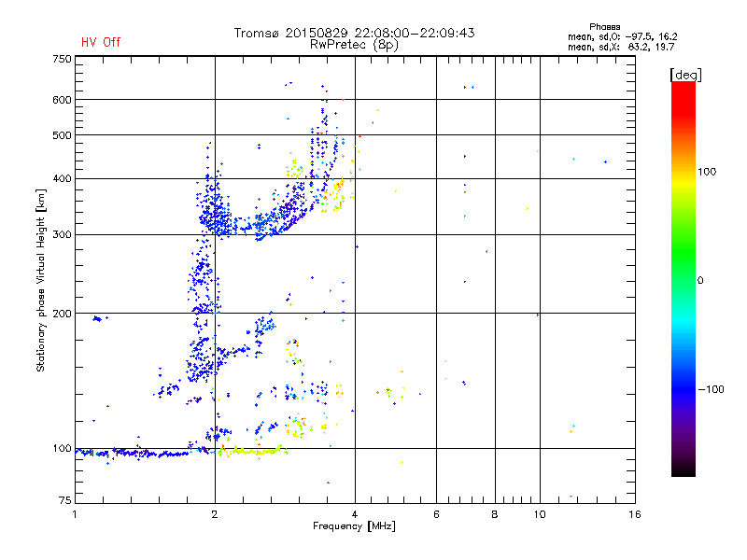The image size is (747, 560).
Task: Click the y-axis '400' label
Action: click(62, 179)
